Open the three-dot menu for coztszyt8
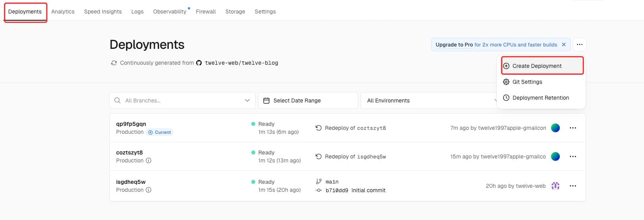Screen dimensions: 644x220 click(x=573, y=156)
